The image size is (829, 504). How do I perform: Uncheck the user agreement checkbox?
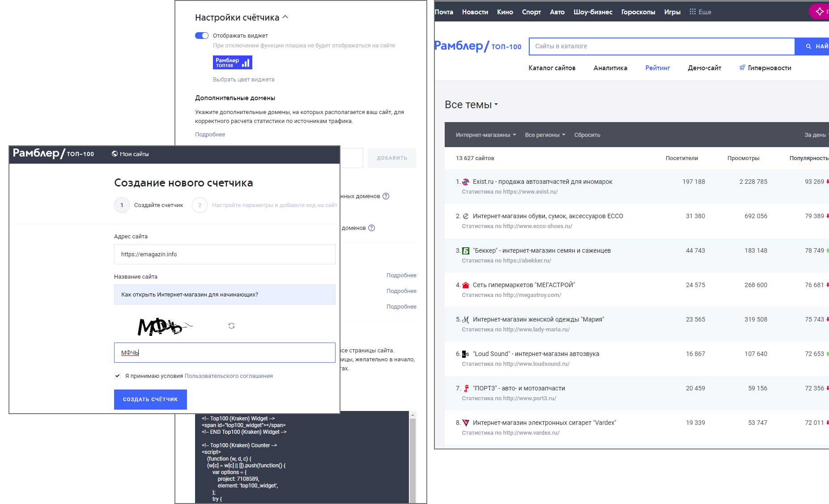[x=117, y=376]
